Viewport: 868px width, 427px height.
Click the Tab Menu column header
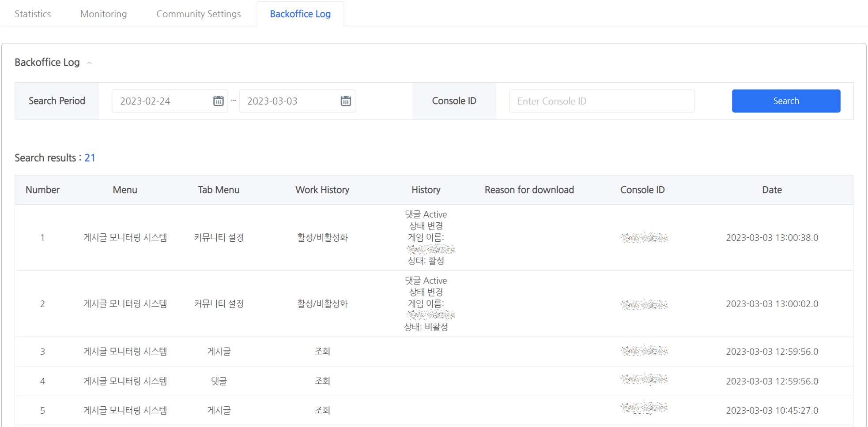click(219, 190)
